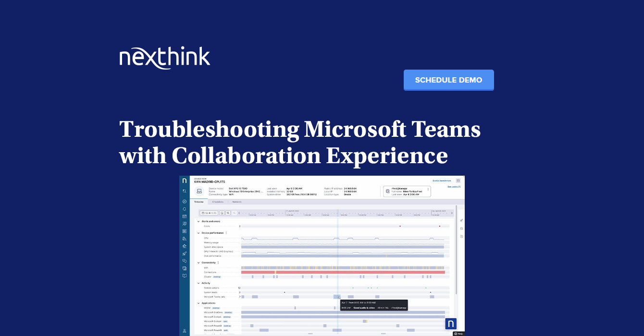Collapse the Alerts and errors section
The image size is (644, 336).
[x=198, y=221]
